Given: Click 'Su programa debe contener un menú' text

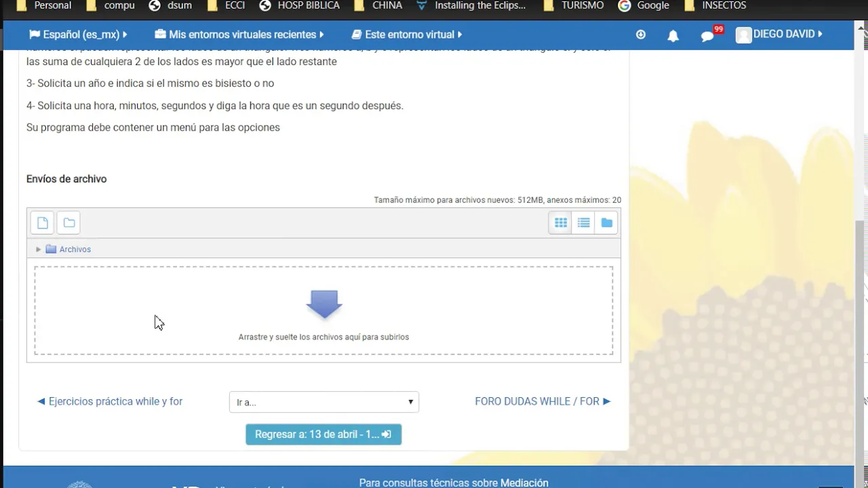Looking at the screenshot, I should coord(153,127).
